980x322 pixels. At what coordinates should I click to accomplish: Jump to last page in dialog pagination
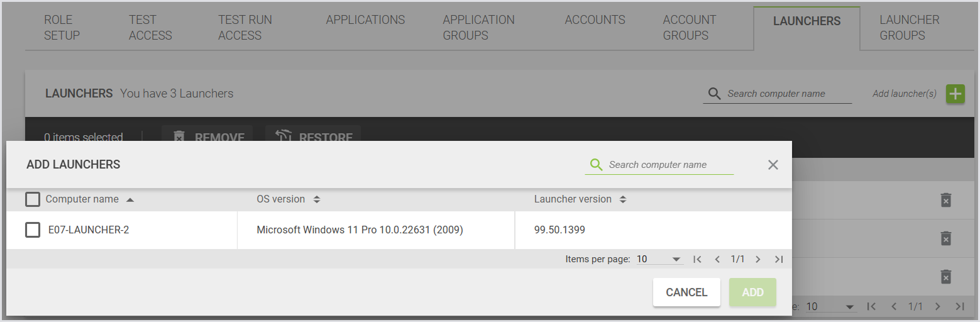(779, 259)
